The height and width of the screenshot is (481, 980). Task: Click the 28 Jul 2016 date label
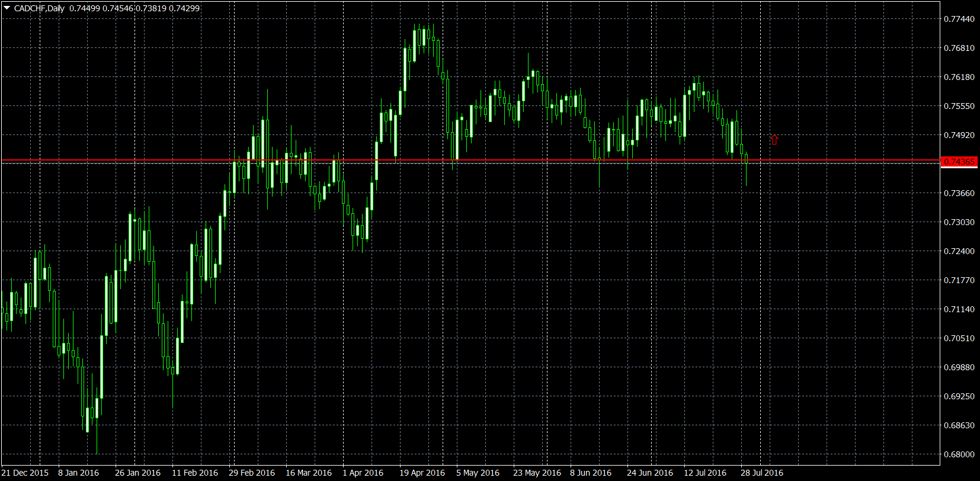762,473
